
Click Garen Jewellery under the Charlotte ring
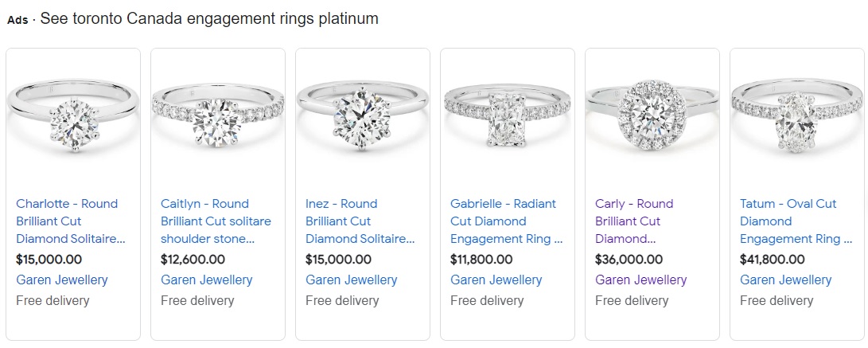pyautogui.click(x=62, y=280)
